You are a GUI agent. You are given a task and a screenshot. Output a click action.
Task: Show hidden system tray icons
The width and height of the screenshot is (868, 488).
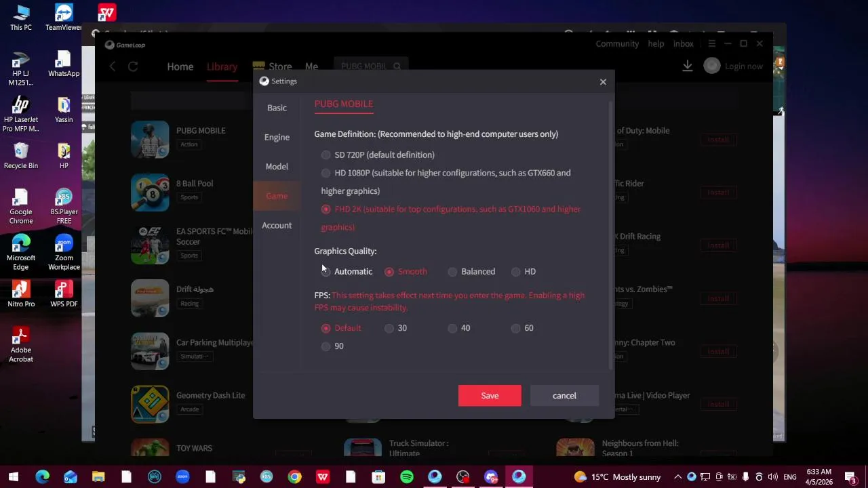(677, 476)
